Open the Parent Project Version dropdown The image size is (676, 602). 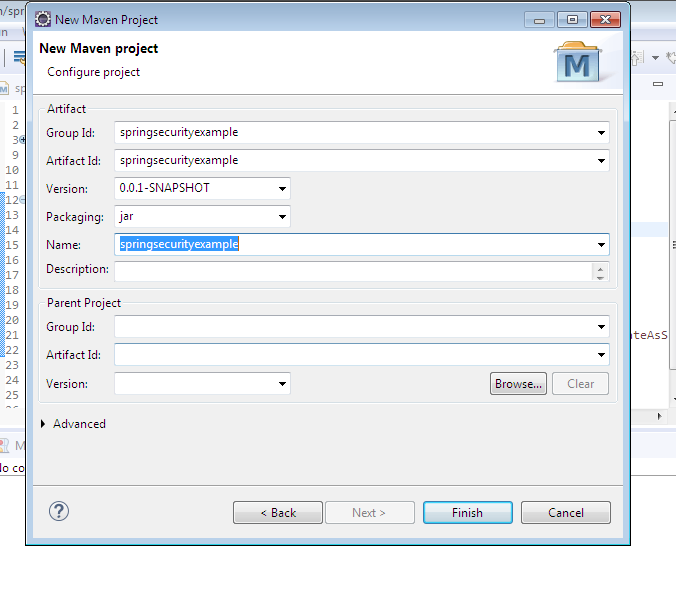coord(283,384)
